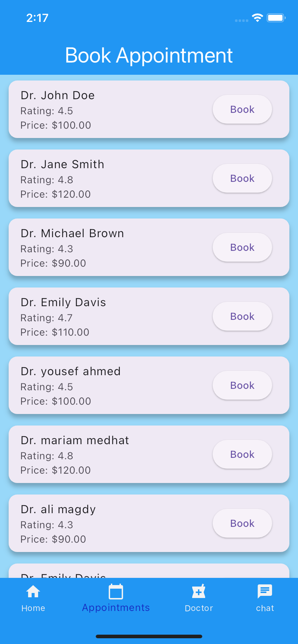The image size is (298, 644).
Task: Tap the chat bubble icon
Action: coord(265,591)
